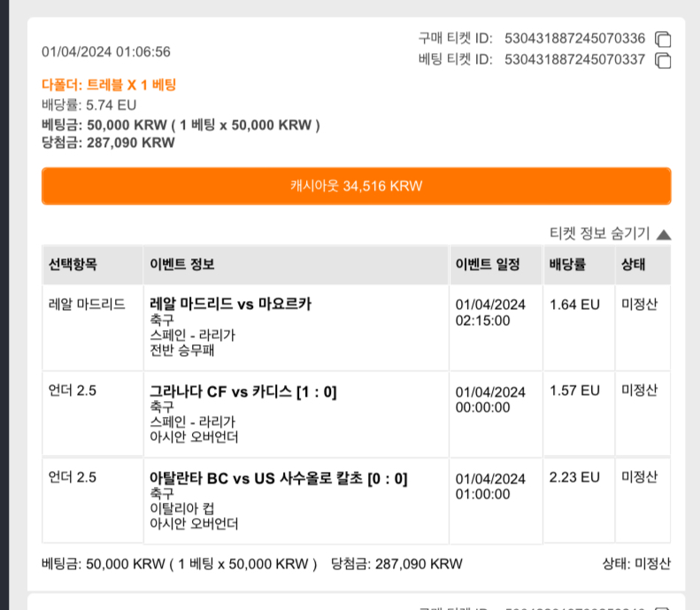Click the 다폴더: 트레블 X 1 베팅 heading

point(109,85)
